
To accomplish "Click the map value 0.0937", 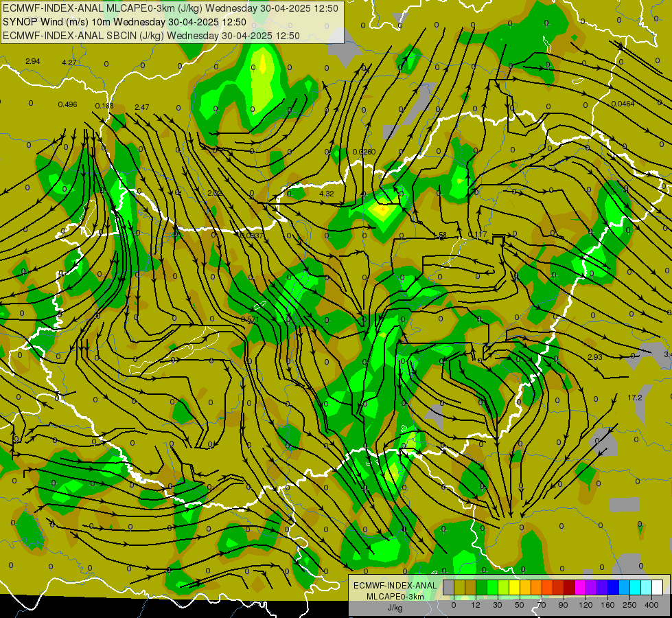I will 252,236.
